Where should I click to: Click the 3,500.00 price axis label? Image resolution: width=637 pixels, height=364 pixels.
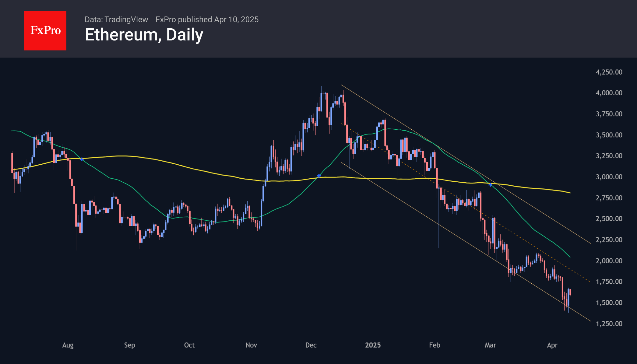(x=609, y=135)
